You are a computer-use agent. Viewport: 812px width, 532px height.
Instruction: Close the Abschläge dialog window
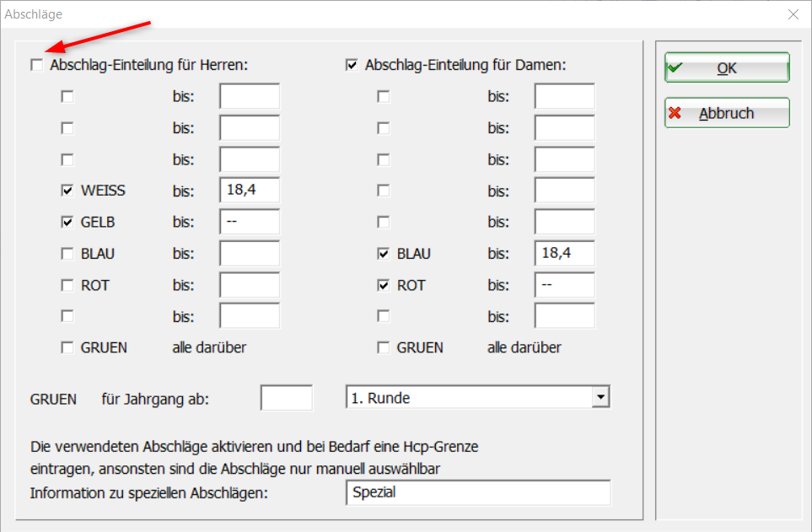[x=793, y=14]
